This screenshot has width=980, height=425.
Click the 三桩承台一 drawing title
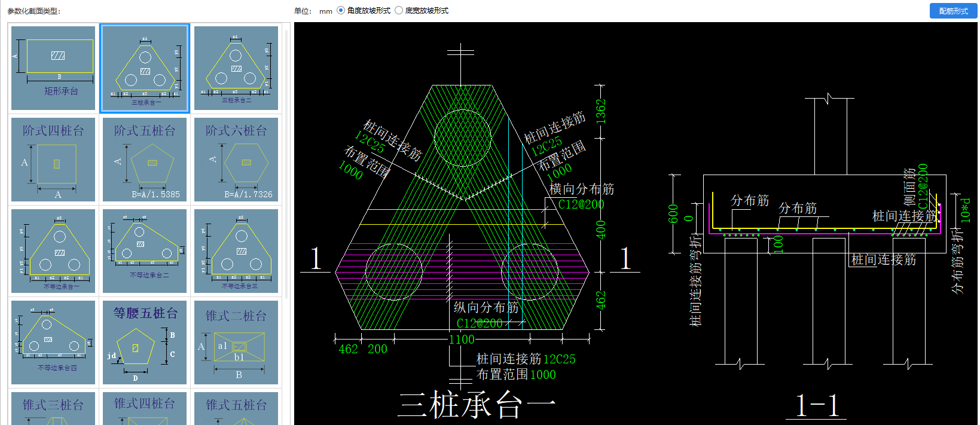pos(477,405)
